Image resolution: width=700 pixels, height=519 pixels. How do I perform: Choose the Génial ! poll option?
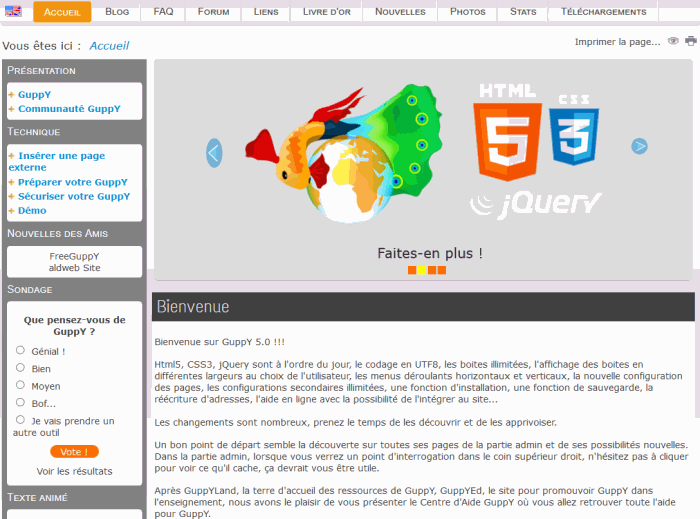[21, 350]
